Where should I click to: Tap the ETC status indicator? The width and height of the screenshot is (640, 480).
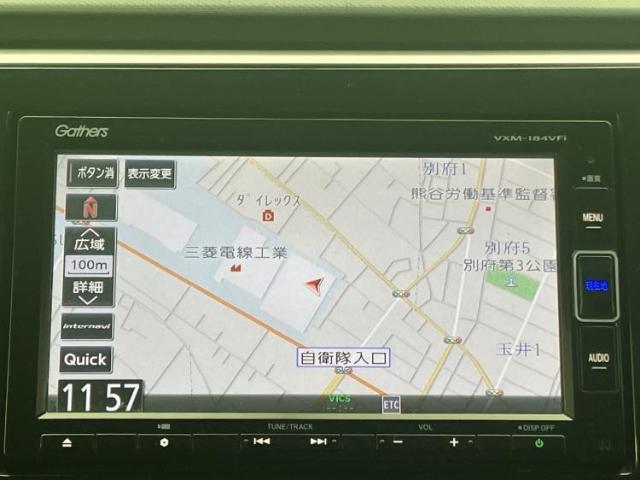(x=391, y=404)
